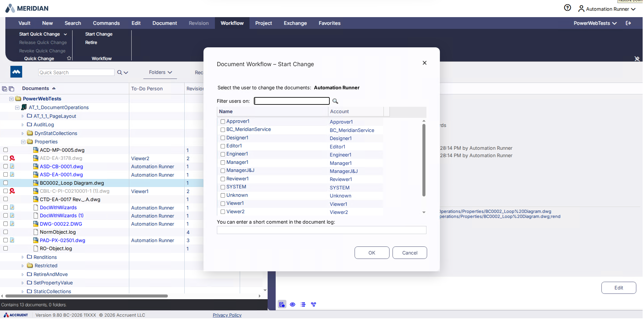Open the Privacy Policy link
The height and width of the screenshot is (320, 644).
point(227,315)
